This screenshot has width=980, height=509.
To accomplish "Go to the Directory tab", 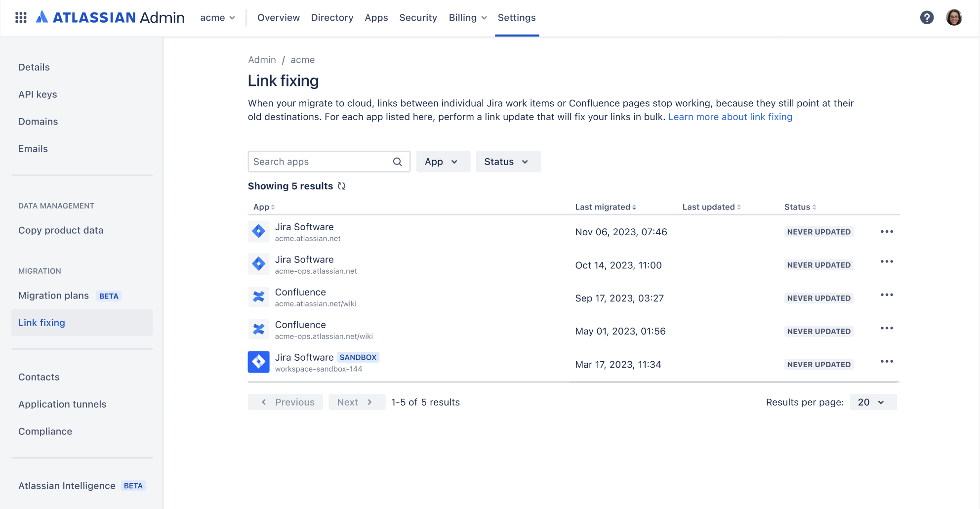I will coord(332,18).
